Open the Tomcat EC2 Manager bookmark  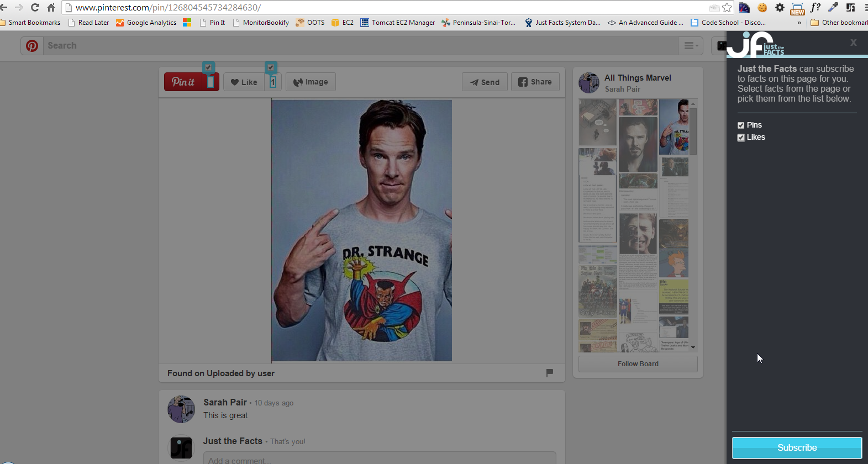(x=398, y=23)
